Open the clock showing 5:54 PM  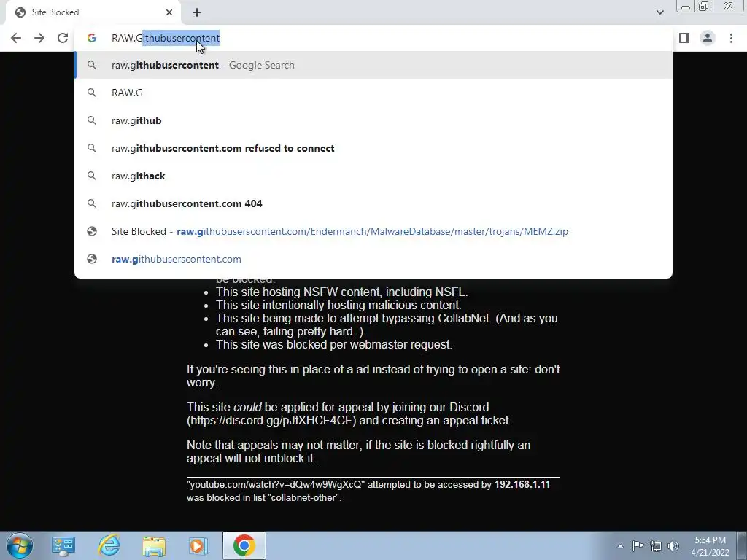(711, 546)
